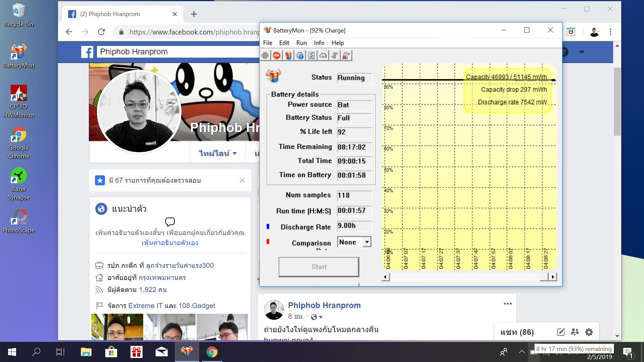The width and height of the screenshot is (644, 362).
Task: Click the Num samples value 118
Action: pyautogui.click(x=355, y=195)
